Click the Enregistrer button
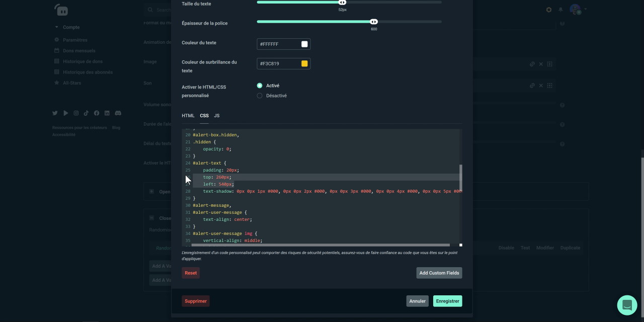The width and height of the screenshot is (644, 322). coord(447,301)
